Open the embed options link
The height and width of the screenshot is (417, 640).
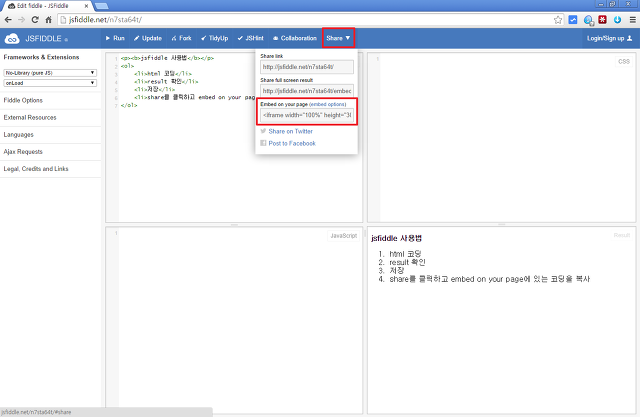tap(328, 104)
